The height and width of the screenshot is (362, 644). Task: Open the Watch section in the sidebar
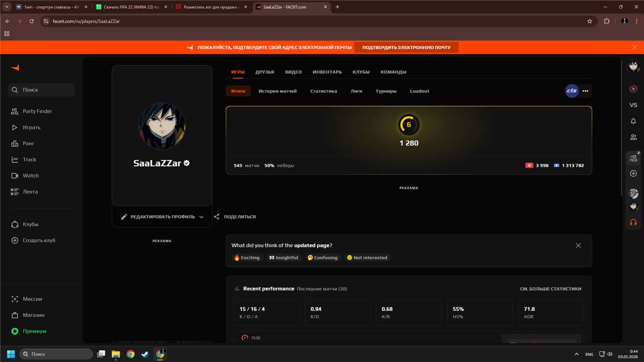click(30, 176)
